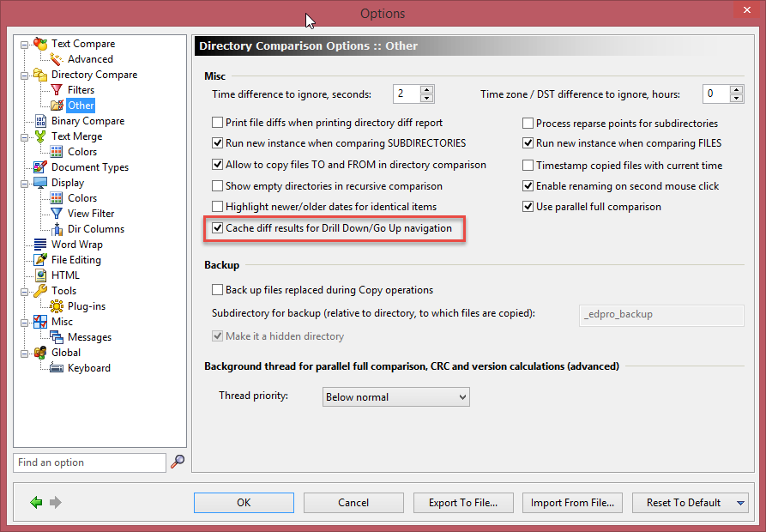Click the Directory Compare folders icon
This screenshot has height=532, width=766.
coord(40,75)
